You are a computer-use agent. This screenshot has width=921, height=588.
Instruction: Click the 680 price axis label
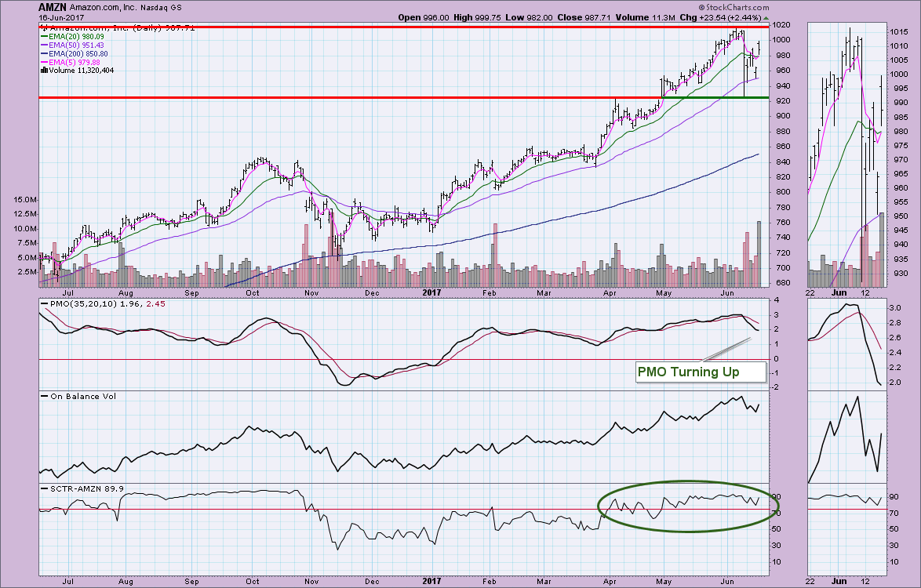click(x=781, y=283)
